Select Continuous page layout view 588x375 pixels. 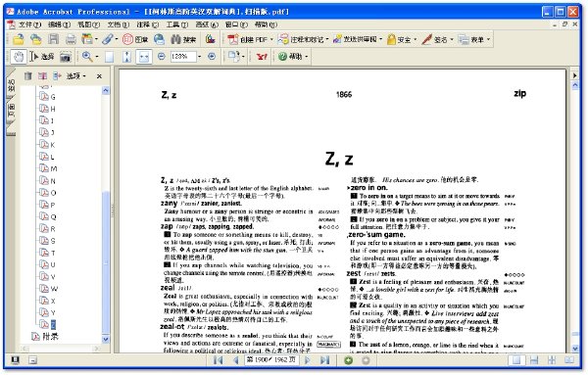534,360
